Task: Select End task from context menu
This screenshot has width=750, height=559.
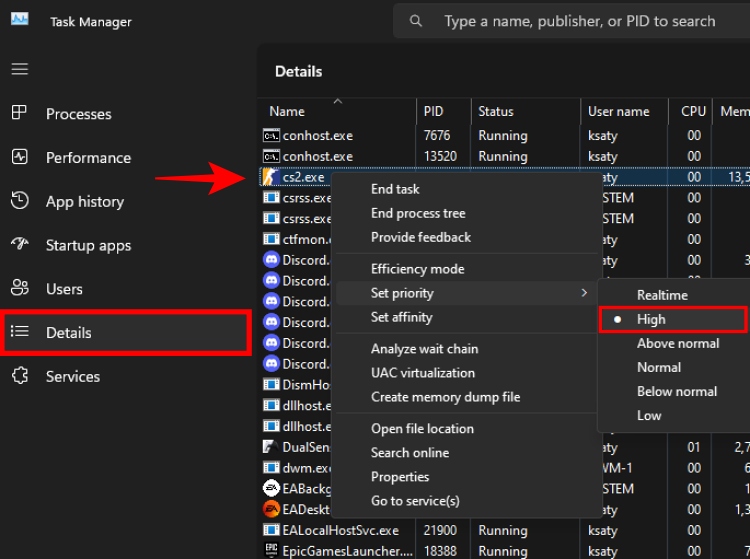Action: click(395, 189)
